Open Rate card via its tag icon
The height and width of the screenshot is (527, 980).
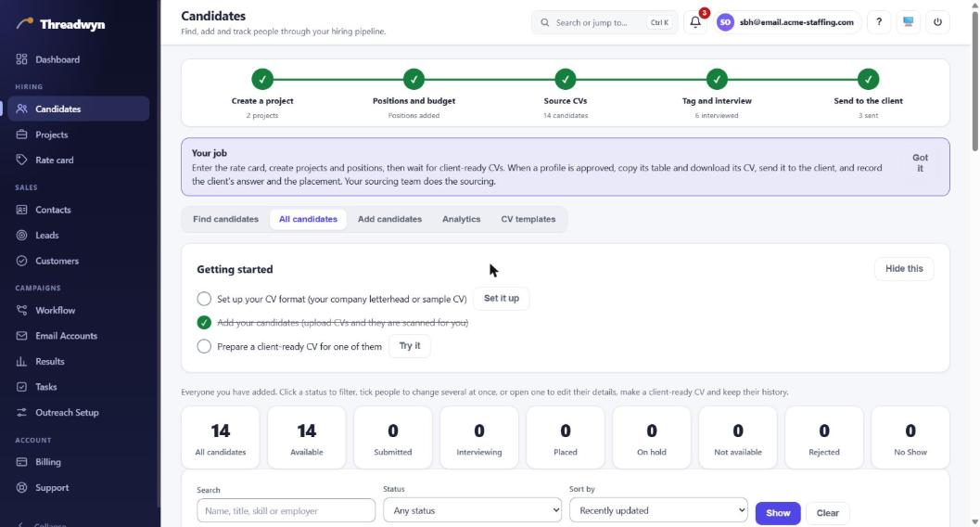pyautogui.click(x=22, y=160)
